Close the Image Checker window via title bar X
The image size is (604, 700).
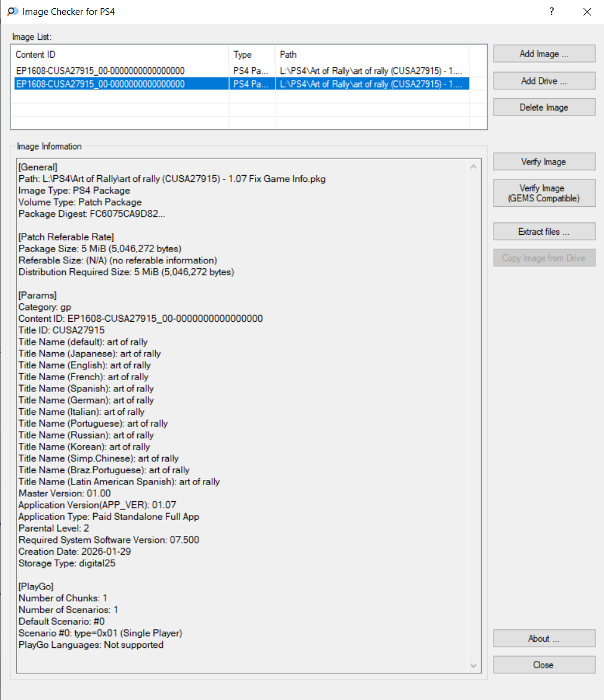click(587, 12)
